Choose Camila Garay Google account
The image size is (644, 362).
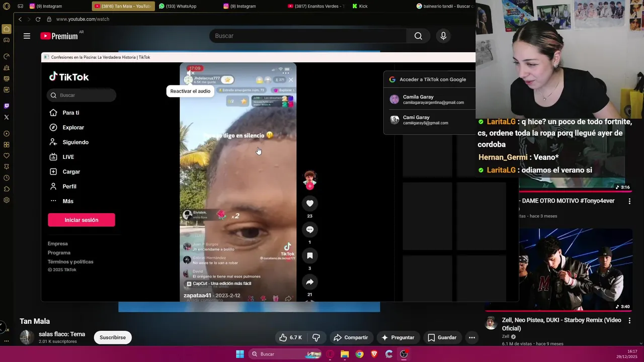429,99
